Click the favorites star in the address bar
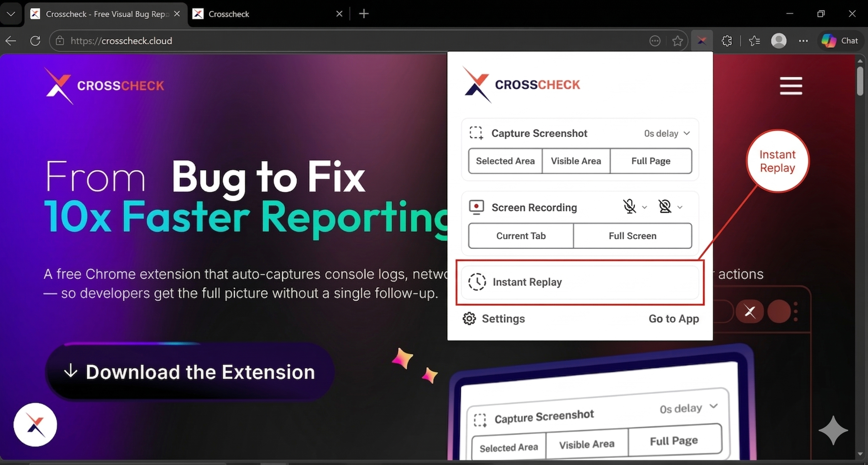Viewport: 868px width, 465px height. pos(677,41)
